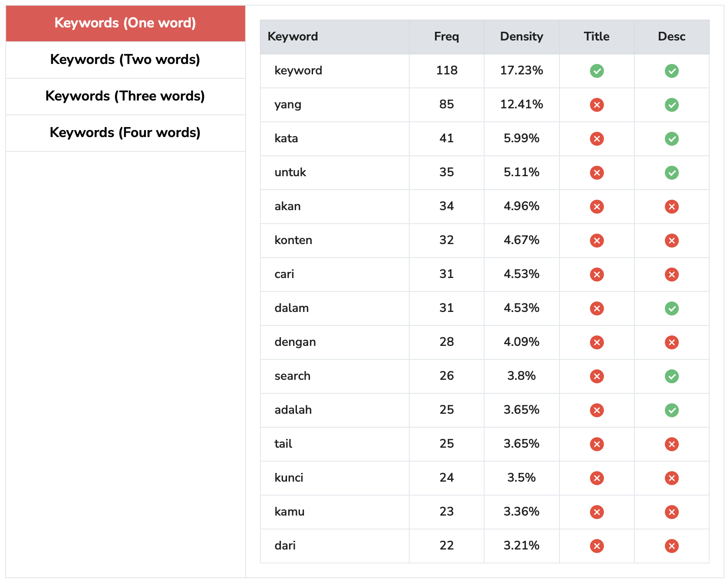Viewport: 728px width, 583px height.
Task: Click the red Title cross for dari
Action: [597, 546]
